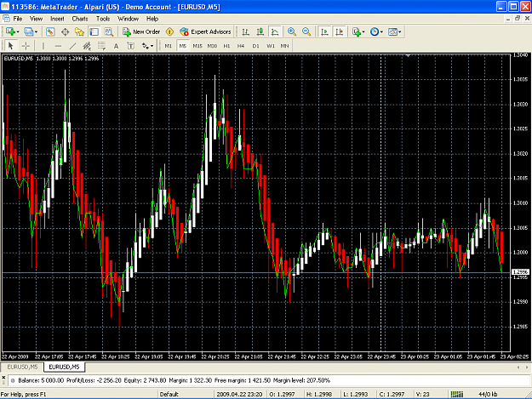Select the H4 timeframe button
Image resolution: width=532 pixels, height=399 pixels.
coord(241,46)
